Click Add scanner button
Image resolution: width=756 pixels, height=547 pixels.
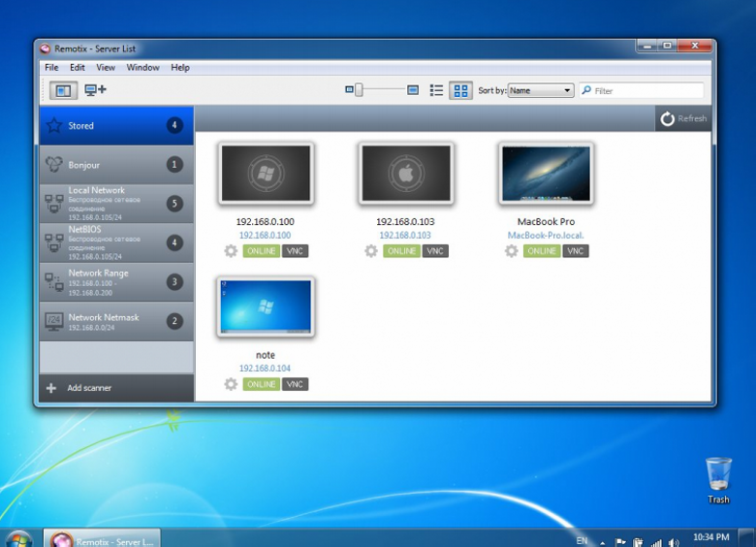[116, 388]
